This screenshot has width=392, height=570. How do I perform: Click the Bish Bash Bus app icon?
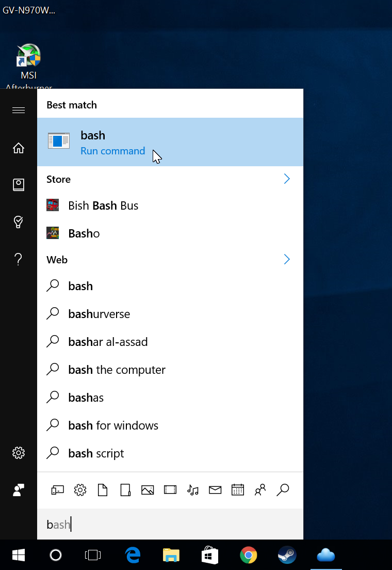pos(53,205)
